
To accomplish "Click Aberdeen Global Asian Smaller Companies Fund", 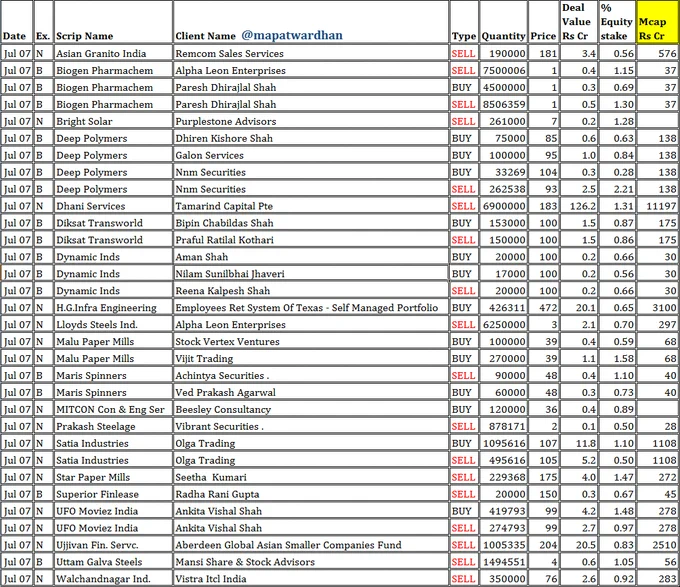I will coord(311,545).
